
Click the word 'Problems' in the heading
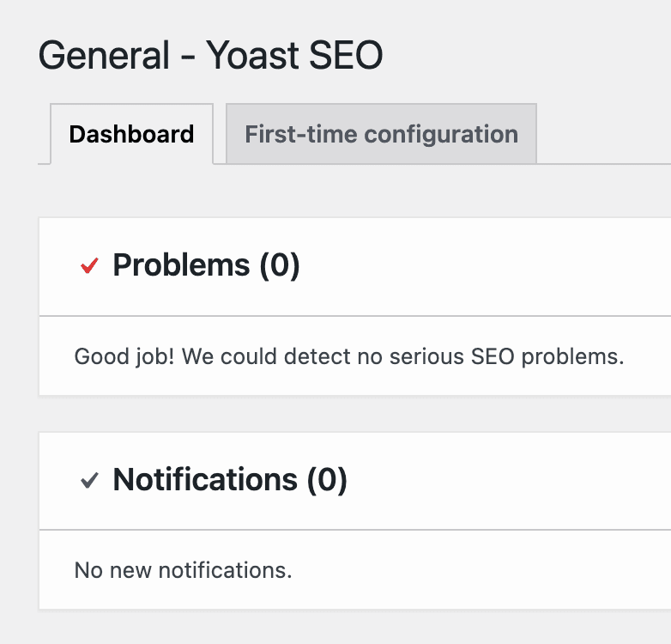[x=181, y=266]
